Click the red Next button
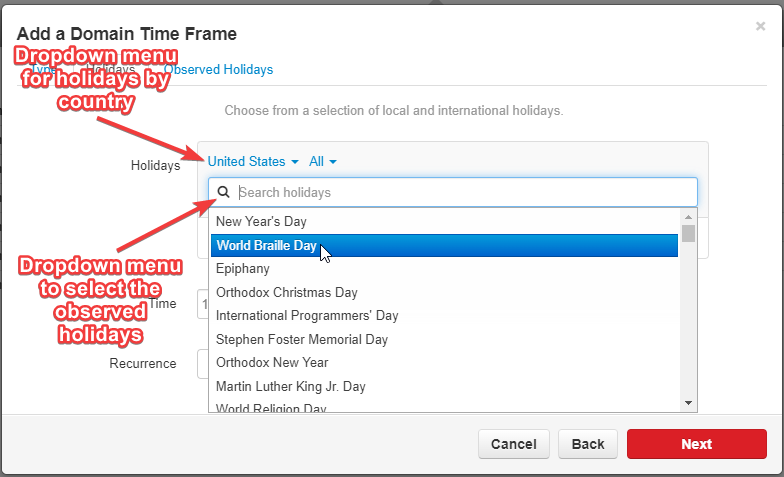The height and width of the screenshot is (477, 784). tap(696, 444)
